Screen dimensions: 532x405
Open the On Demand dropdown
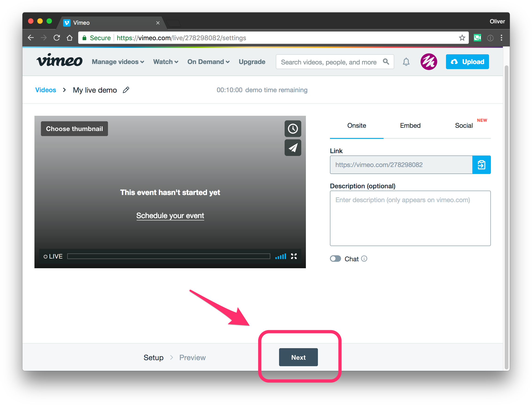coord(209,62)
